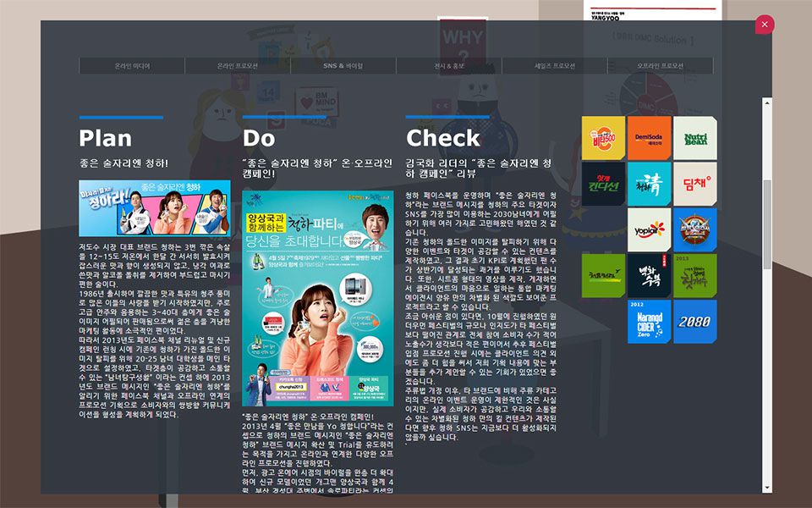Click the Yoplait logo tile
812x508 pixels.
coord(649,230)
